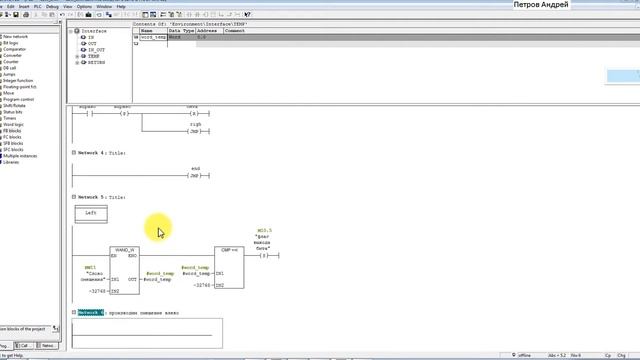Select the word_temp name cell
Viewport: 640px width, 360px height.
153,37
